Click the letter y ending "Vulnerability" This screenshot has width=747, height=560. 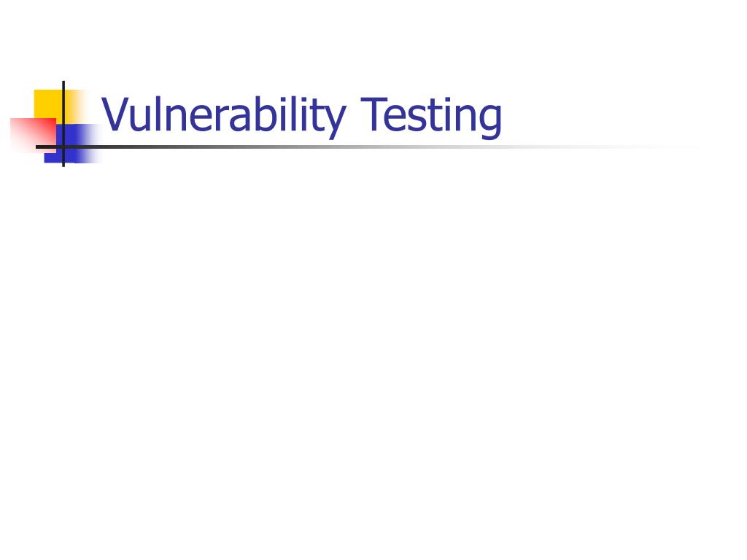[x=333, y=122]
